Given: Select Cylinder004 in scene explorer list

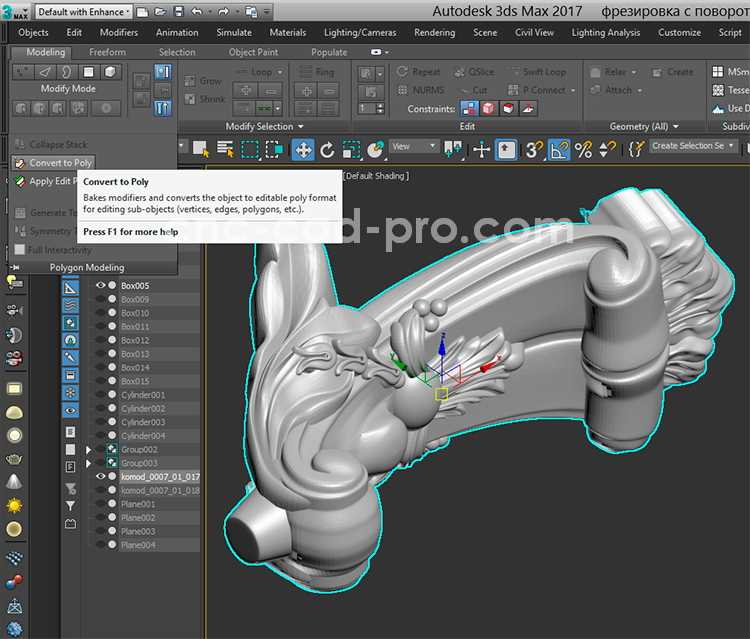Looking at the screenshot, I should point(143,436).
